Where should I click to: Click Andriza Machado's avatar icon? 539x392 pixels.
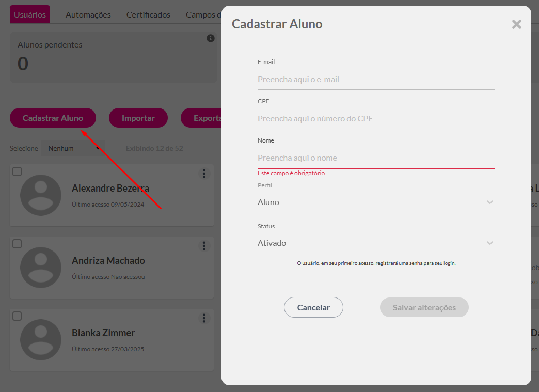pyautogui.click(x=41, y=268)
